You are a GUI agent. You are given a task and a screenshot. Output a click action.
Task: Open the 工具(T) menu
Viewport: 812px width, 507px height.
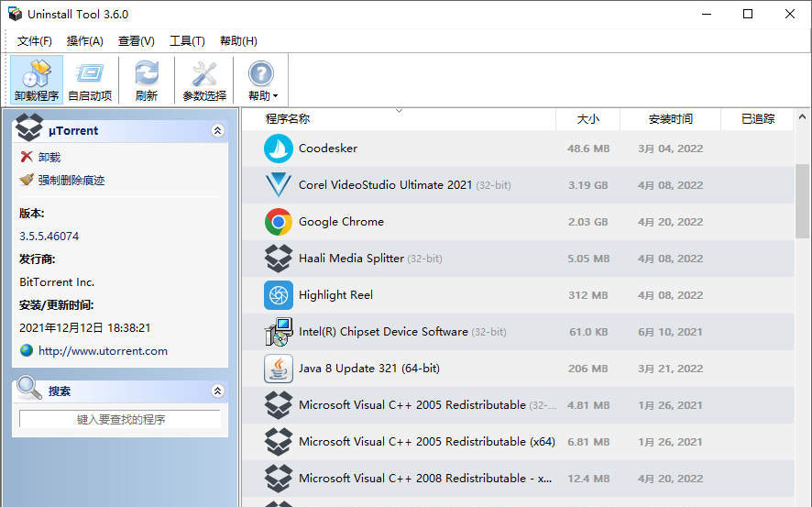tap(187, 41)
